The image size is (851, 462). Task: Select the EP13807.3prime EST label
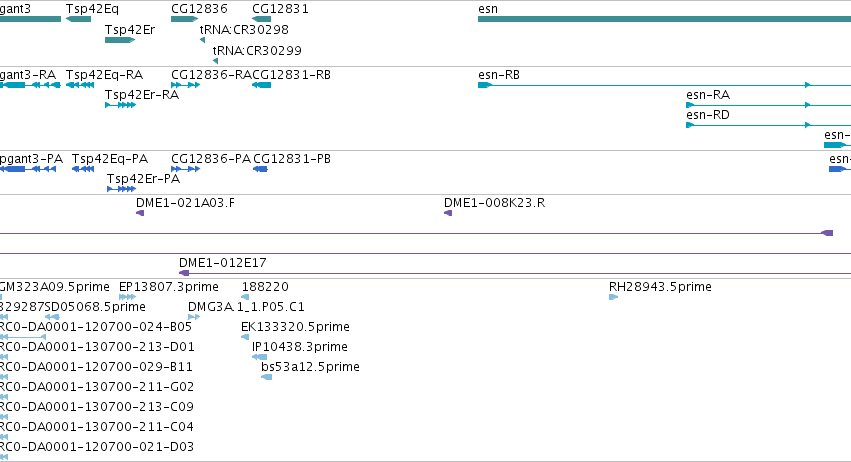(x=169, y=287)
